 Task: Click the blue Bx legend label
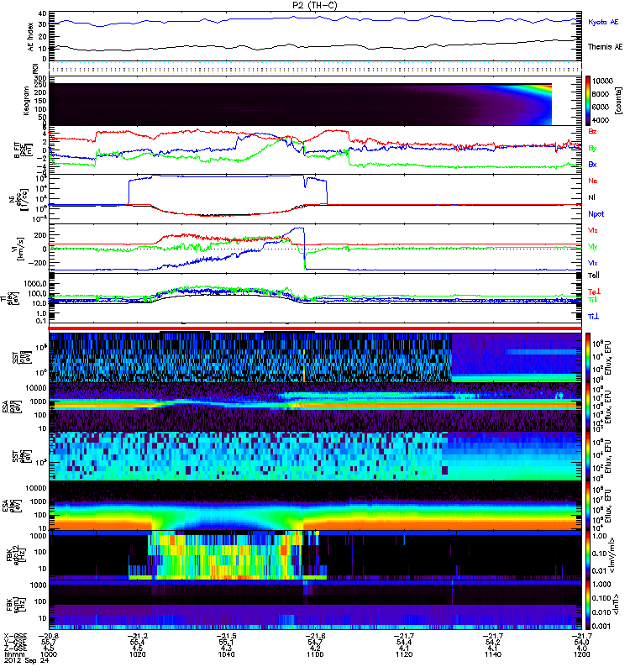coord(592,164)
